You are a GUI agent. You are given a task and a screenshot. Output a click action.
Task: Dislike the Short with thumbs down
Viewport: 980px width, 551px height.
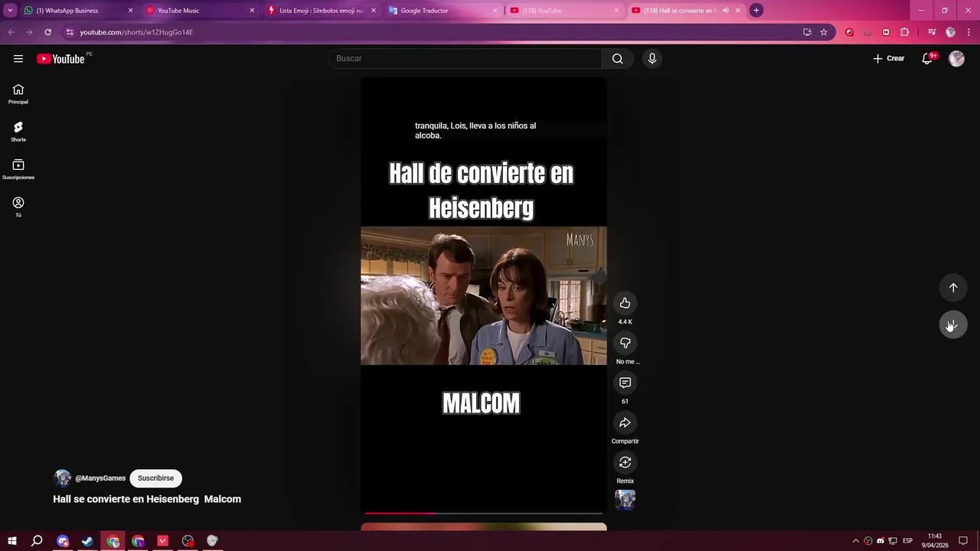625,343
